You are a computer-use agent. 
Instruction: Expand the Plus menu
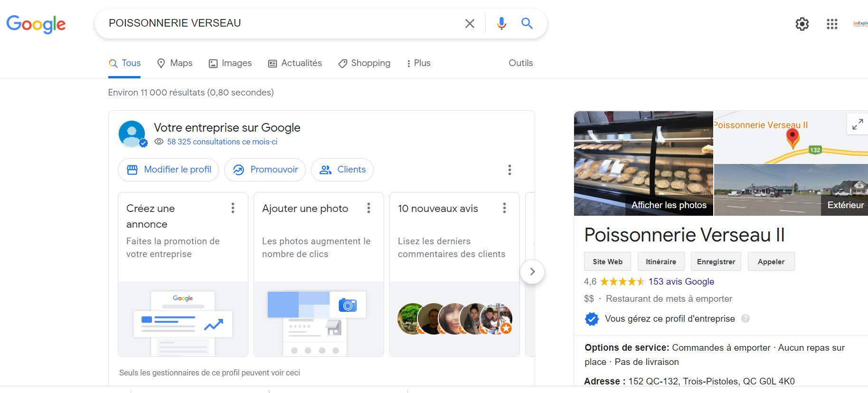(x=418, y=63)
